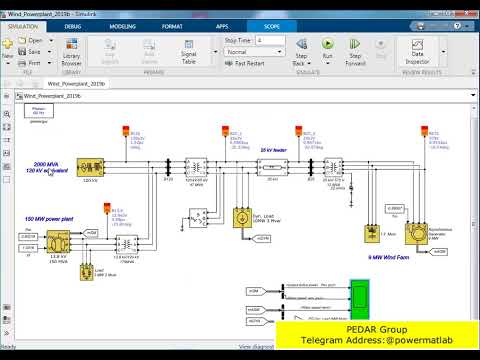
Task: Click the Print icon
Action: coord(29,63)
